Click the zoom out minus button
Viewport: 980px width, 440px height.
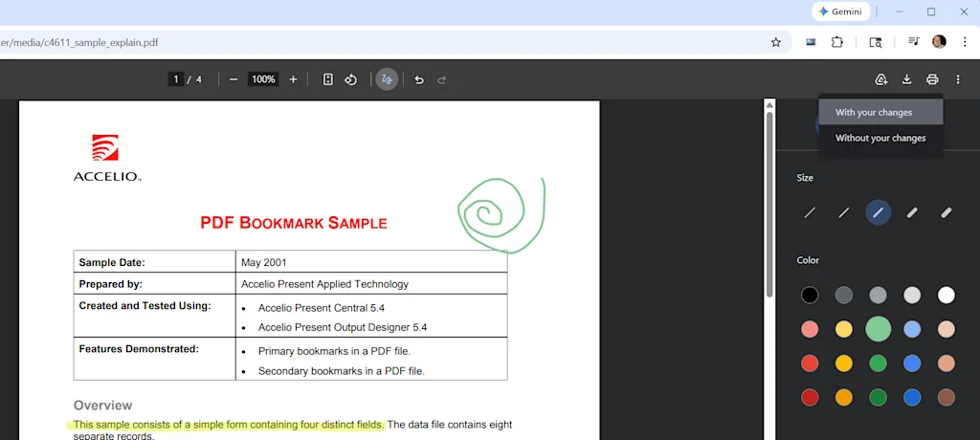pyautogui.click(x=234, y=79)
